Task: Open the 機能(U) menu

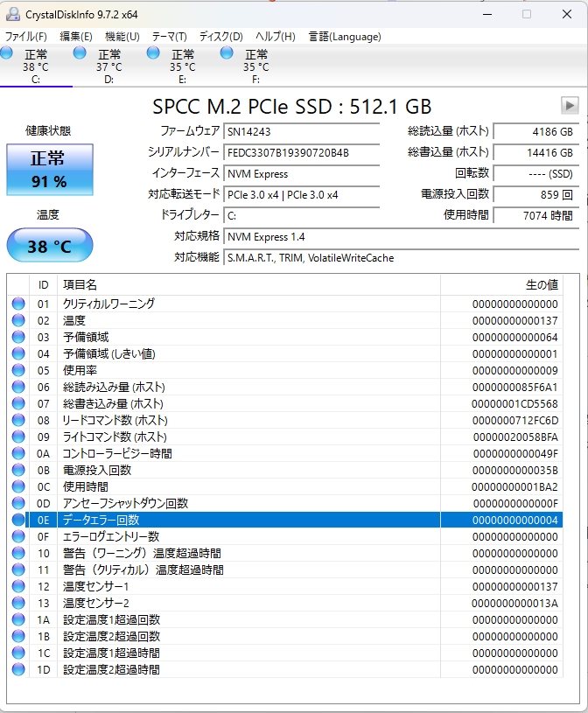Action: [122, 37]
